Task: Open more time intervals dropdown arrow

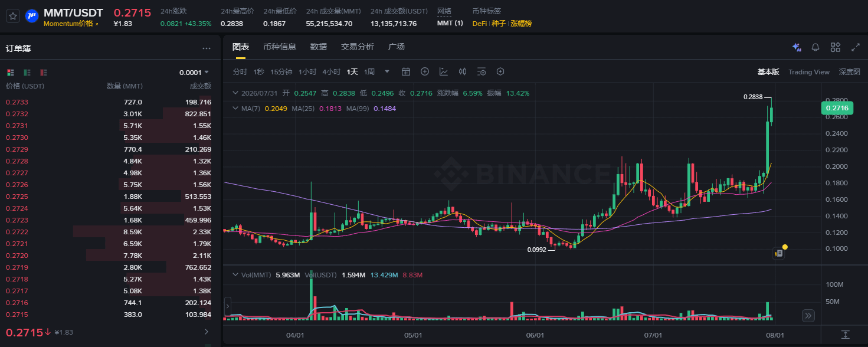Action: 387,71
